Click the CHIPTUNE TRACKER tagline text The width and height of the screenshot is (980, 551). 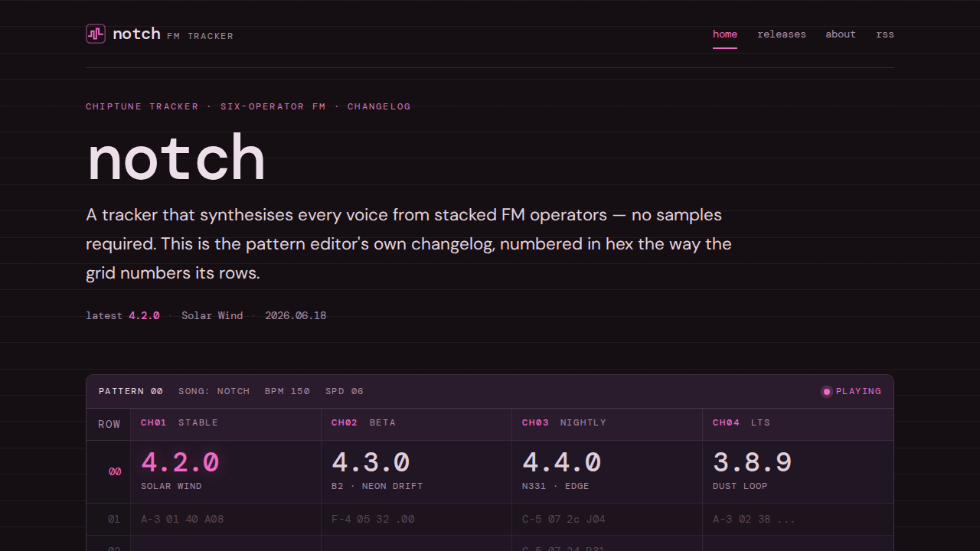[x=142, y=106]
